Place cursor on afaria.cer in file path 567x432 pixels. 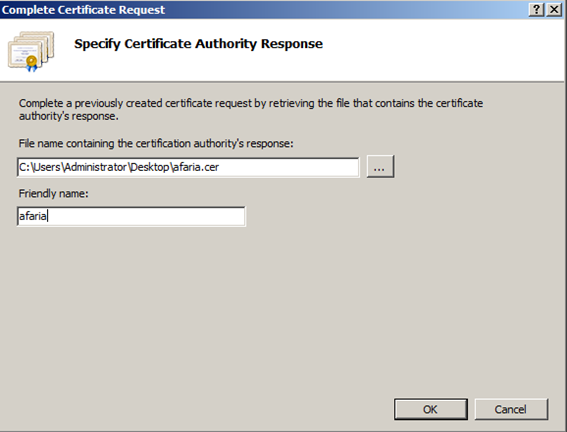196,167
